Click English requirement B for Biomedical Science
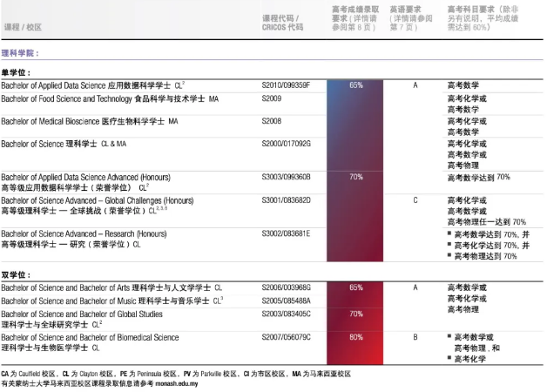 tap(415, 337)
